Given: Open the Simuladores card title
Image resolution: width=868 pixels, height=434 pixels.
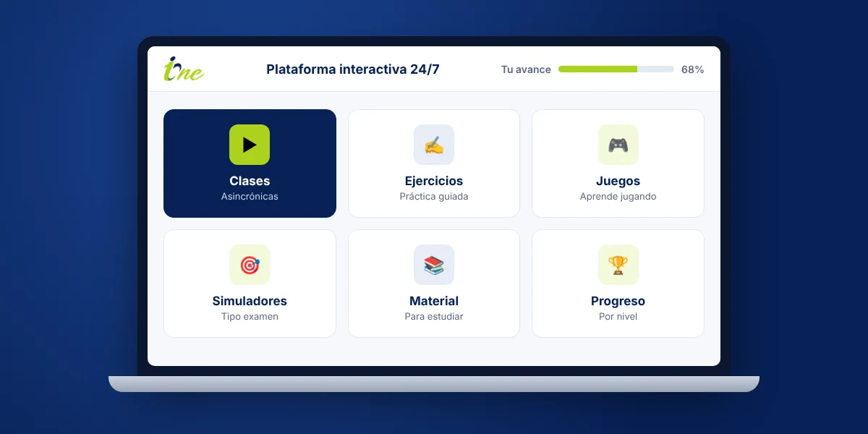Looking at the screenshot, I should click(x=250, y=301).
